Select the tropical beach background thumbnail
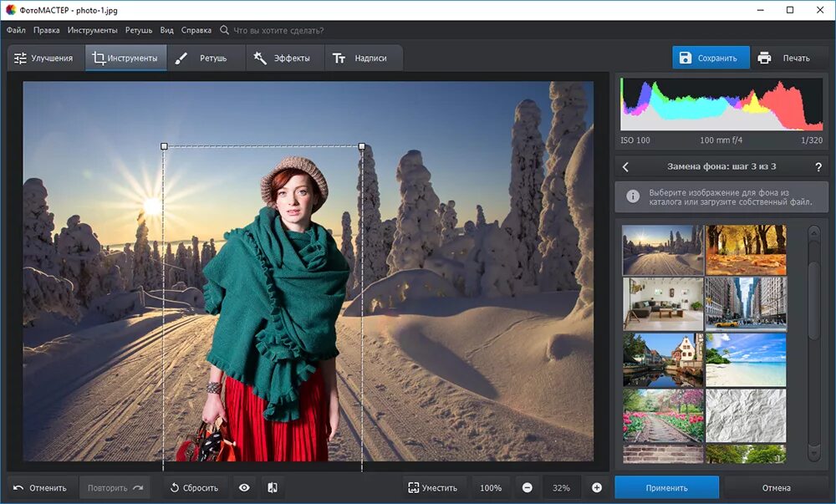The image size is (836, 504). [x=746, y=359]
